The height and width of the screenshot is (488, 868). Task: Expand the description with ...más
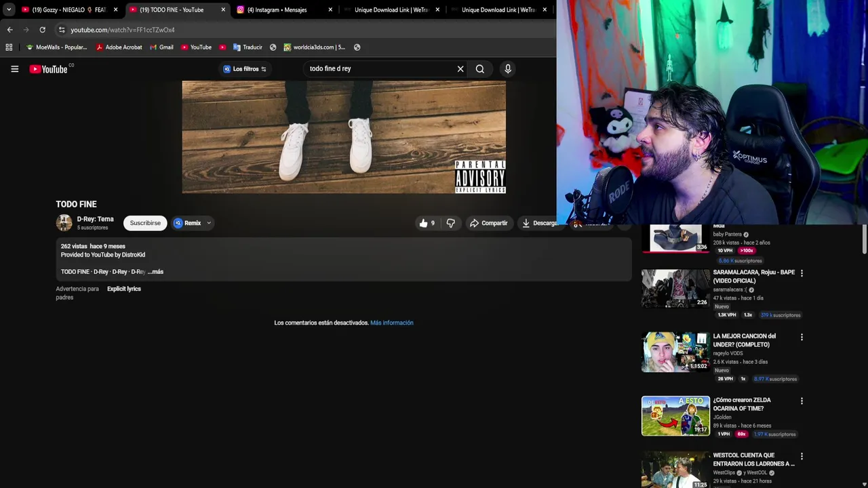tap(155, 272)
